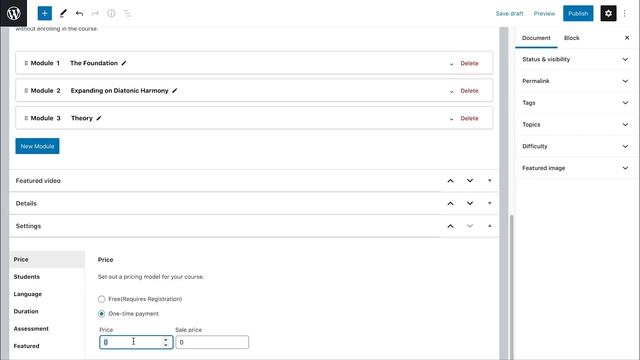
Task: Open Language settings tab
Action: click(47, 294)
